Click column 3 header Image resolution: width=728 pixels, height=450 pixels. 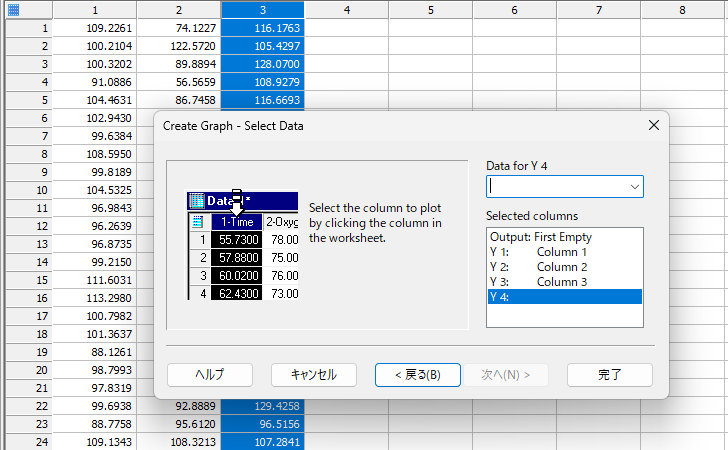261,10
